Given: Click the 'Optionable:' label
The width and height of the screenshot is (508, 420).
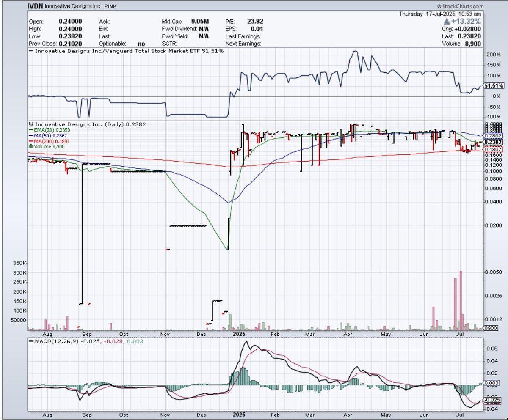Looking at the screenshot, I should tap(113, 44).
